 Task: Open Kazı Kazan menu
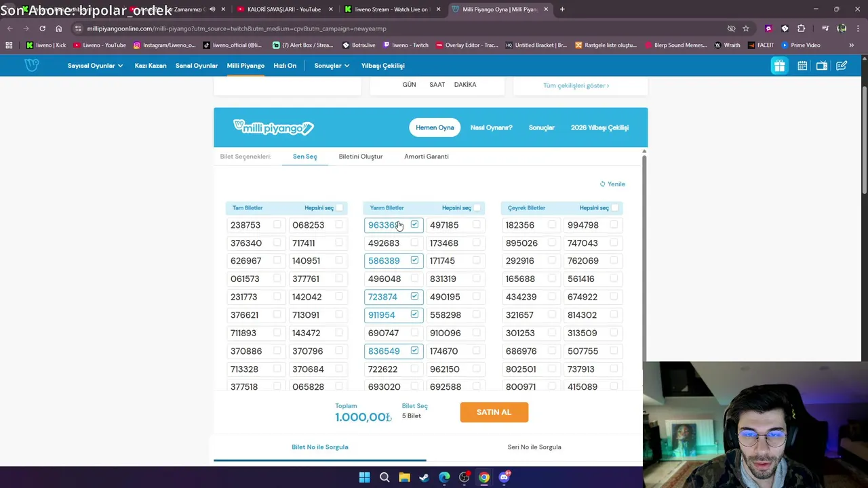151,66
